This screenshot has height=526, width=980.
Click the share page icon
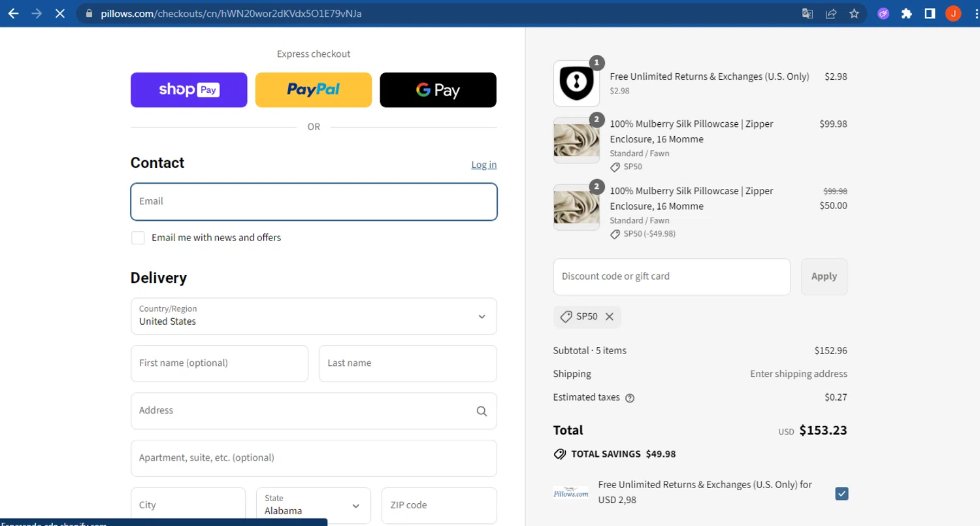(831, 13)
